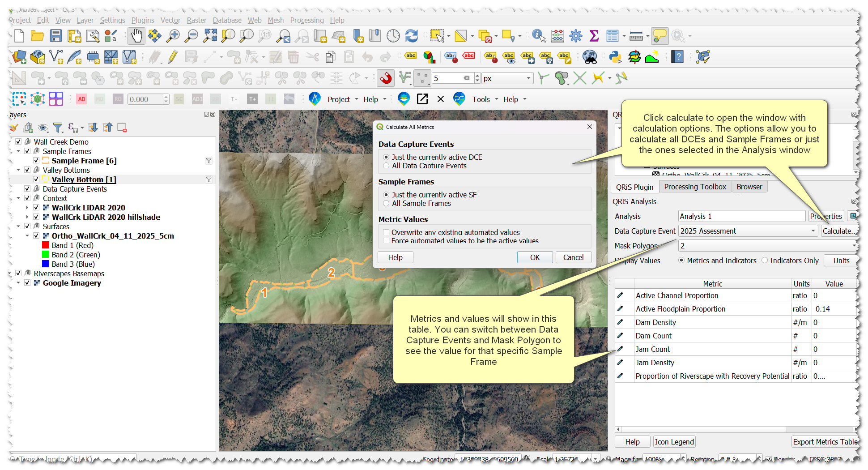
Task: Select the Zoom In magnifier tool
Action: pos(173,36)
